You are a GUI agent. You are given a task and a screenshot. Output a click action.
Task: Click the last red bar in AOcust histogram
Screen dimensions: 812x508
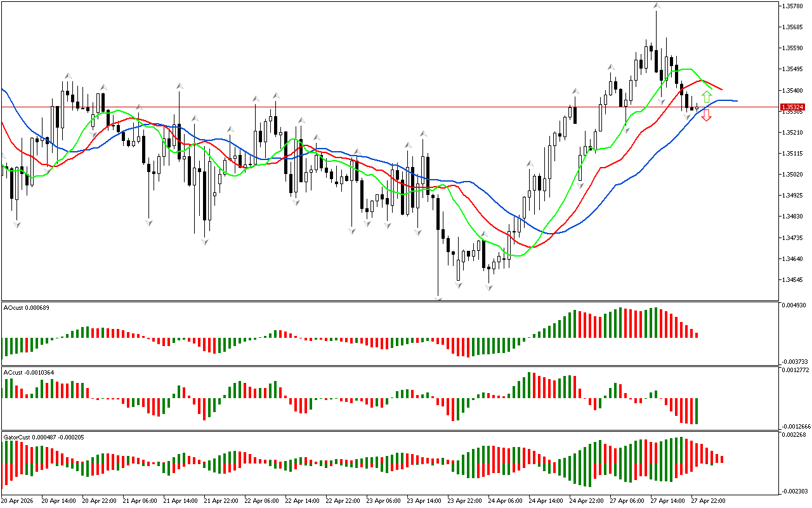tap(697, 334)
